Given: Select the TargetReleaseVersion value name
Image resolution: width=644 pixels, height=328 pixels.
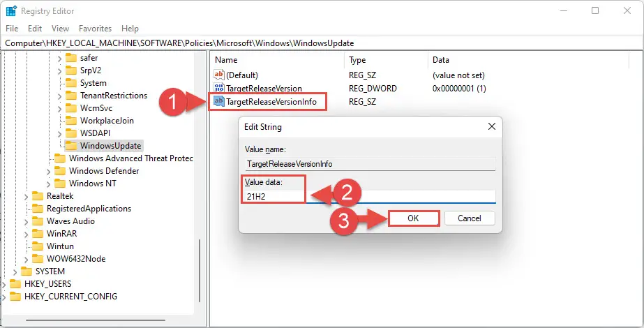Looking at the screenshot, I should click(264, 89).
